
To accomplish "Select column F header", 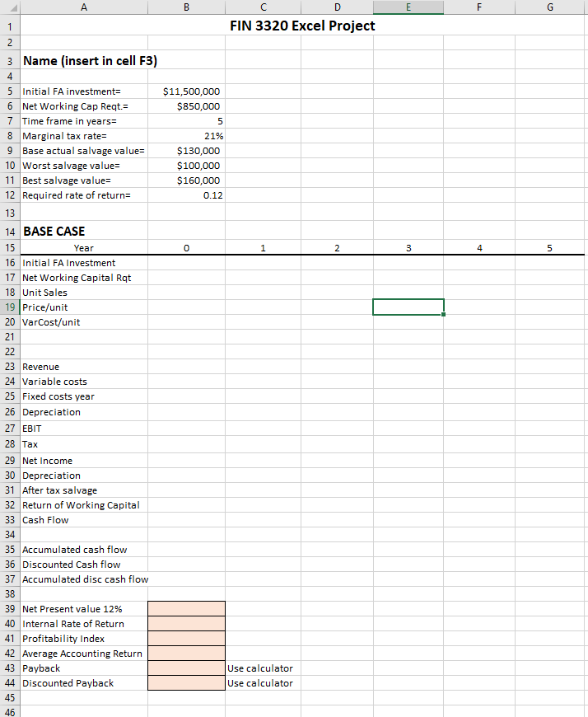I will point(479,7).
